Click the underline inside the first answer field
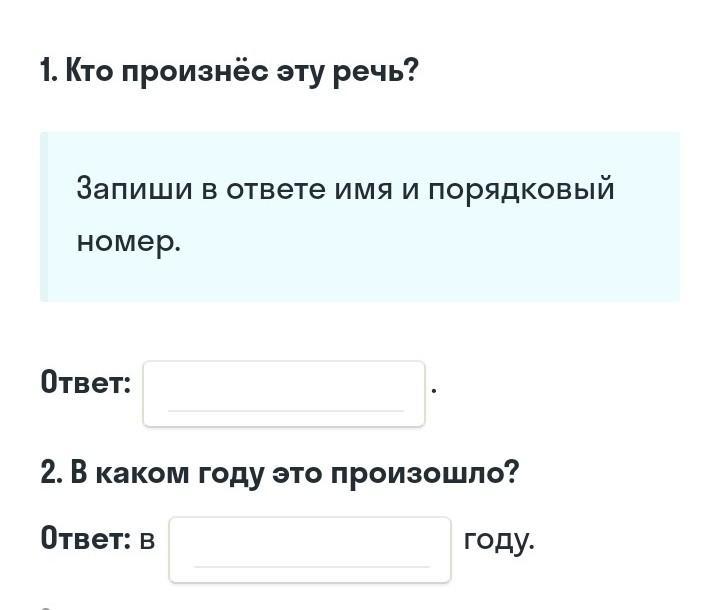This screenshot has width=713, height=610. point(285,409)
